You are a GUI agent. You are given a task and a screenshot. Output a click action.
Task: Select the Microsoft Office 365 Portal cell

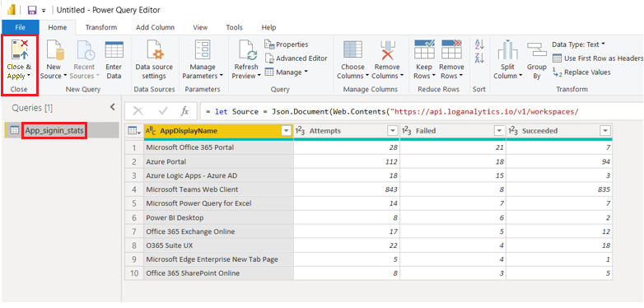coord(218,147)
